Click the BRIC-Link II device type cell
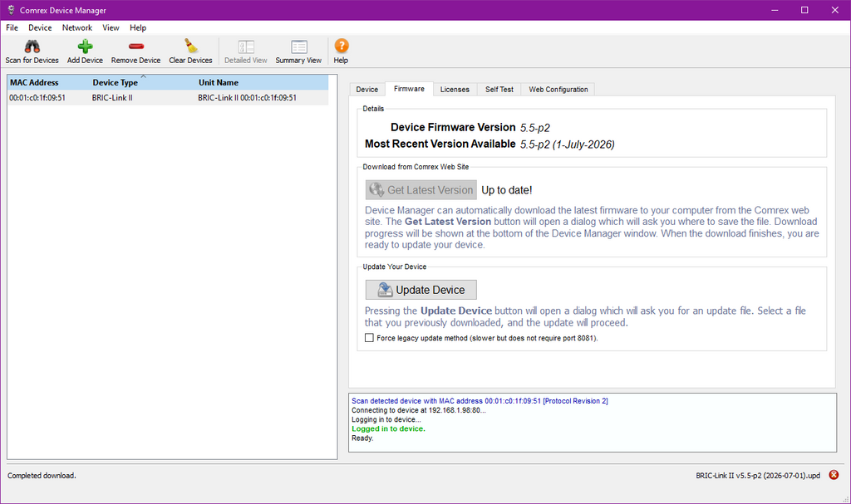The height and width of the screenshot is (504, 851). click(x=112, y=98)
